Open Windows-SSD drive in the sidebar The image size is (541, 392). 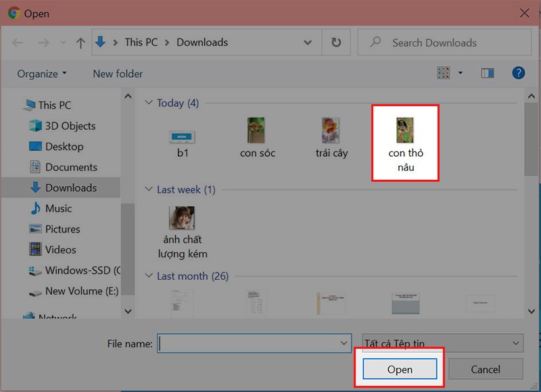[74, 270]
